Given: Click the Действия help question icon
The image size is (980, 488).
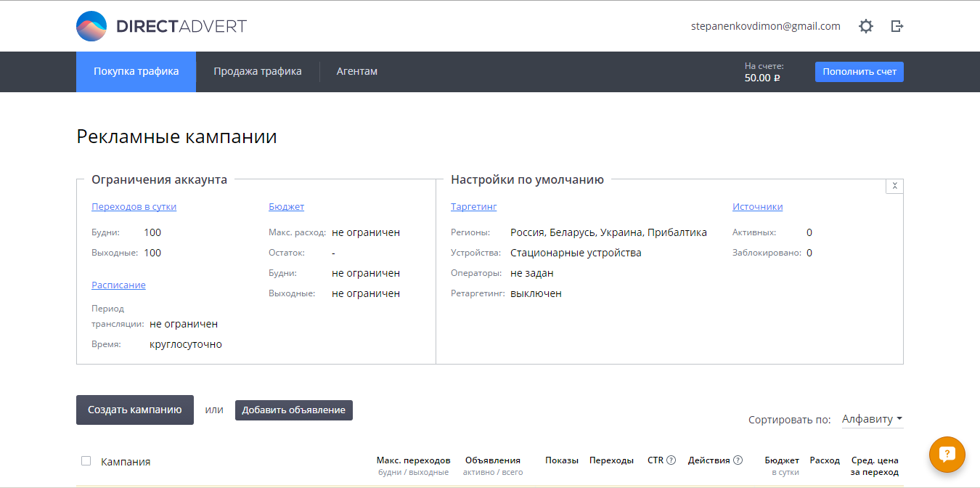Looking at the screenshot, I should (x=738, y=460).
